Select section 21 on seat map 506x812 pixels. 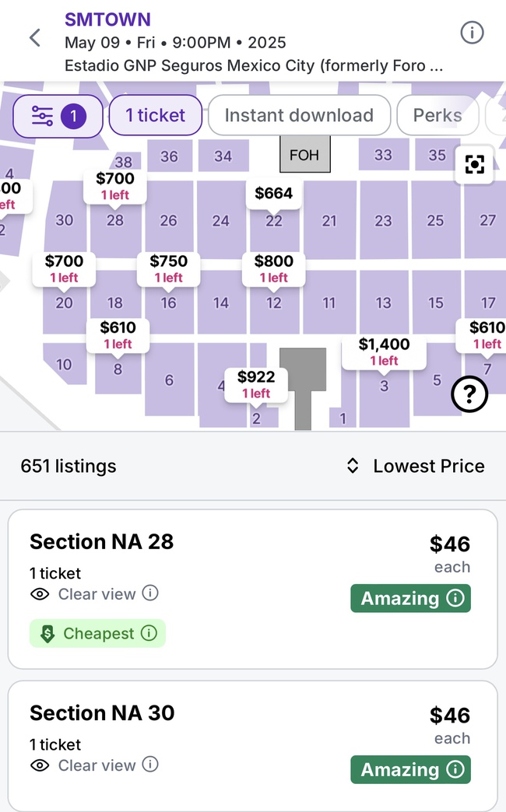[329, 221]
